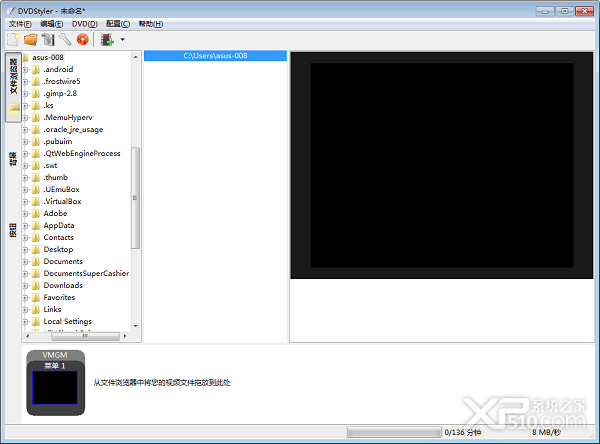Open a project with the folder toolbar icon

(30, 39)
